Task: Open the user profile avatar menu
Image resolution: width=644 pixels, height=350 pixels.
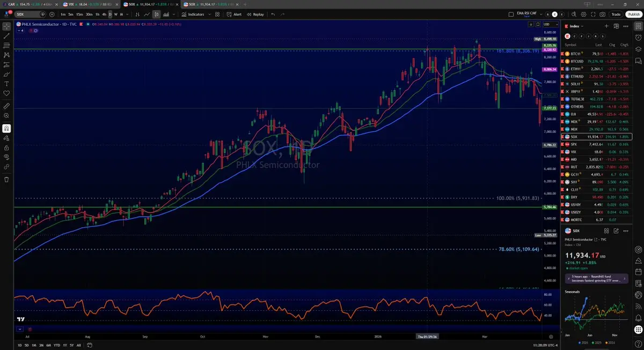Action: point(6,14)
